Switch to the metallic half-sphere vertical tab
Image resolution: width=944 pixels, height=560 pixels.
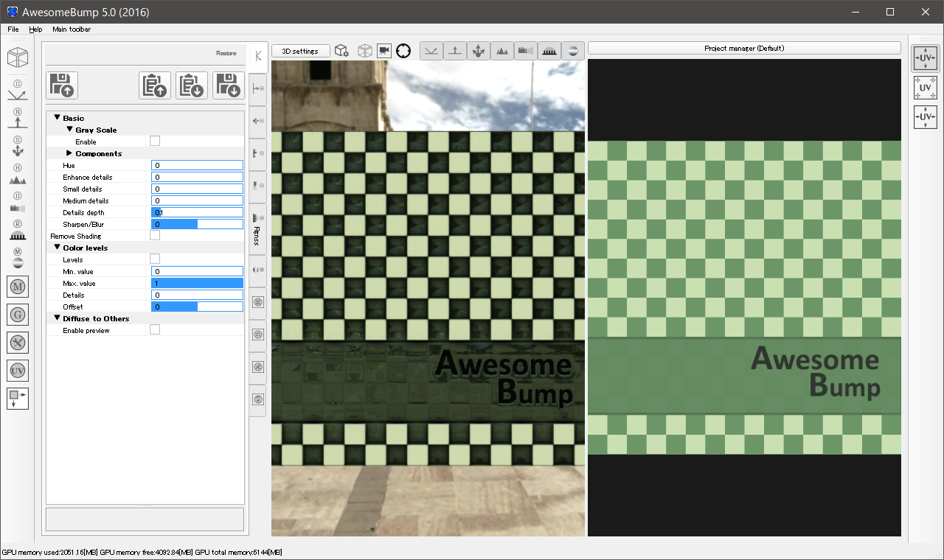(257, 270)
